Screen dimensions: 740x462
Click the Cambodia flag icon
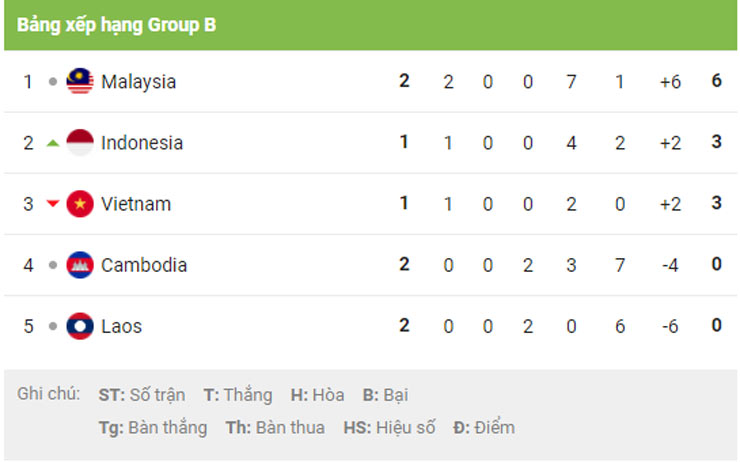coord(80,265)
